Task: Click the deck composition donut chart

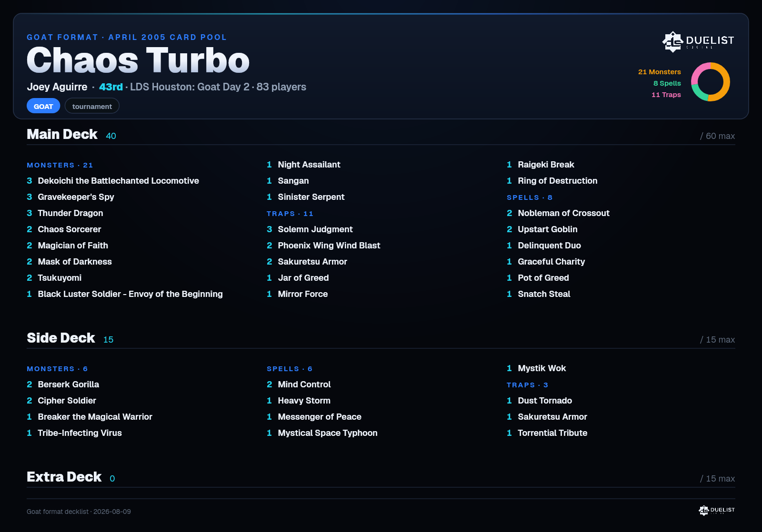Action: coord(711,82)
